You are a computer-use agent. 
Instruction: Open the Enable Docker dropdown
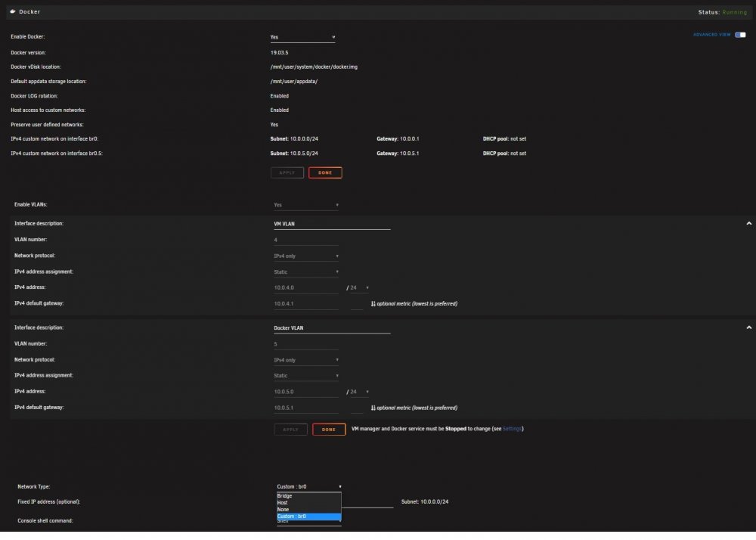point(302,37)
